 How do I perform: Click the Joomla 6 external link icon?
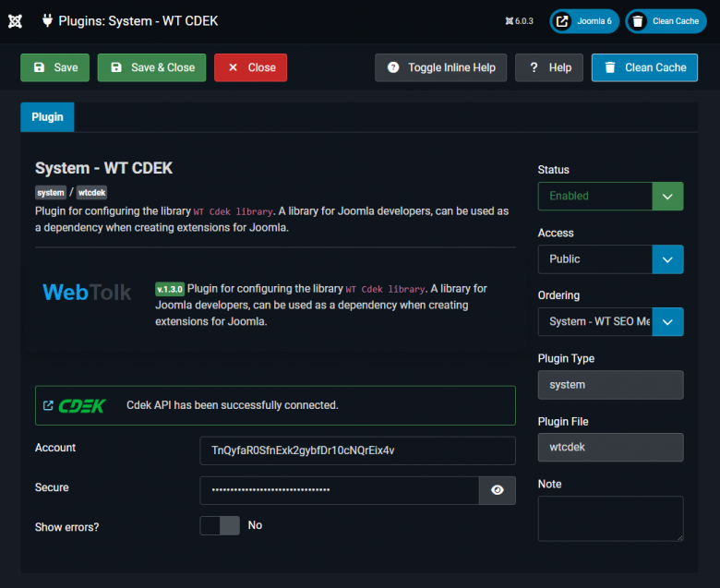coord(562,21)
